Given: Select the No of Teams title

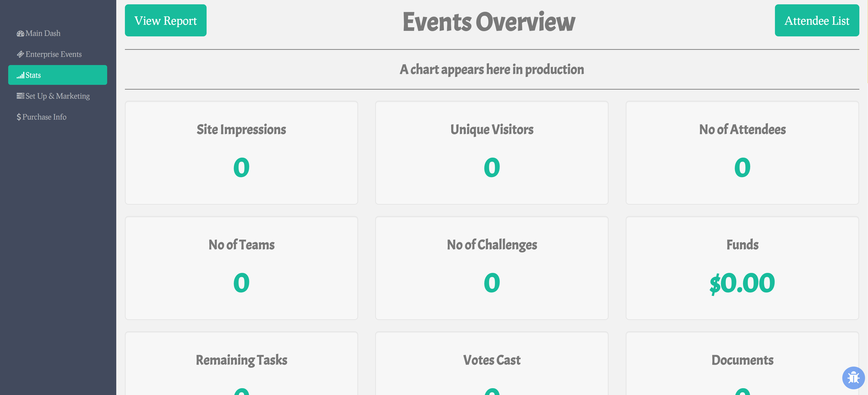Looking at the screenshot, I should tap(241, 245).
